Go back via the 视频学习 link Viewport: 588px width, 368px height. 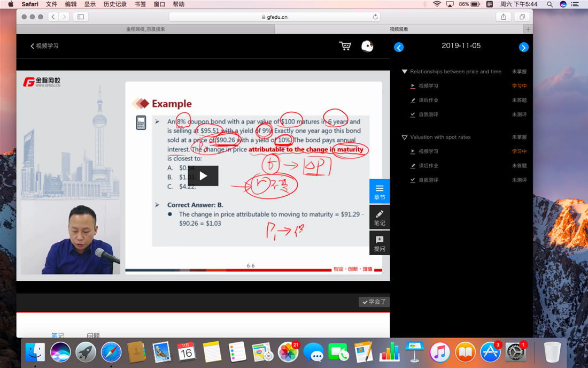pyautogui.click(x=45, y=46)
